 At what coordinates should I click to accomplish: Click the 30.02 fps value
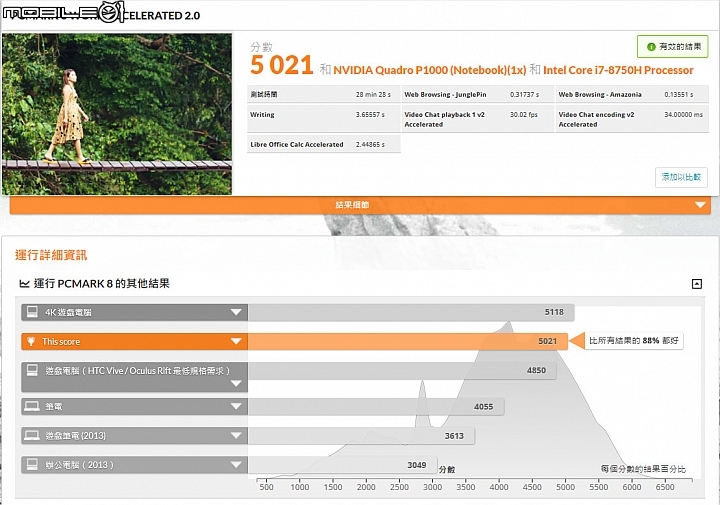point(523,114)
